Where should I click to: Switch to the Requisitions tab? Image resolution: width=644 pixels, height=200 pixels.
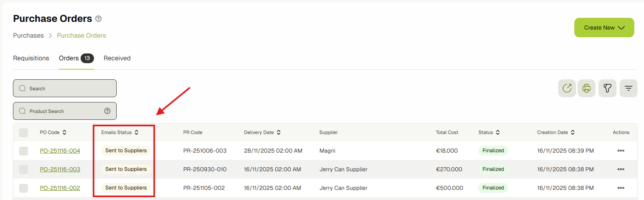coord(31,58)
